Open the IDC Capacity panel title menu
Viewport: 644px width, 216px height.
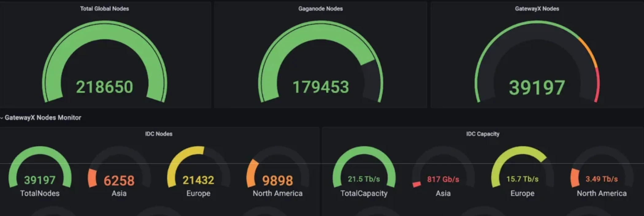click(x=483, y=134)
